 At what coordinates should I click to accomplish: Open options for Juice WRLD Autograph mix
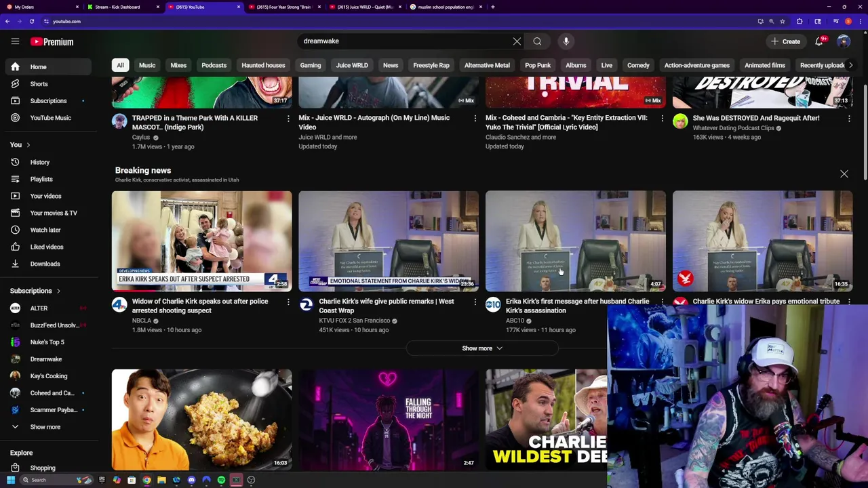(x=475, y=119)
